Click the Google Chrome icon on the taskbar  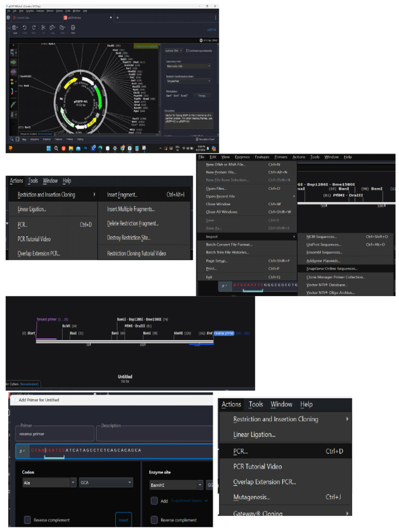click(x=123, y=148)
